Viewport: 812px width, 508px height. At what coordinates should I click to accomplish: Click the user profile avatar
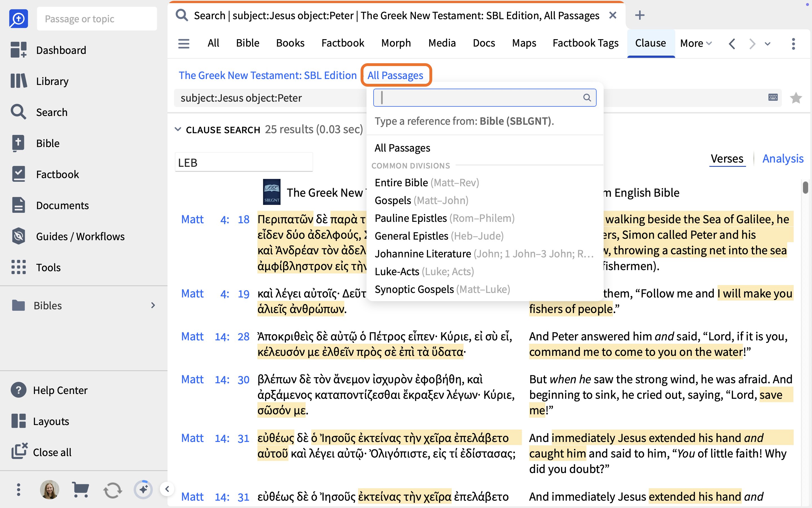[50, 490]
